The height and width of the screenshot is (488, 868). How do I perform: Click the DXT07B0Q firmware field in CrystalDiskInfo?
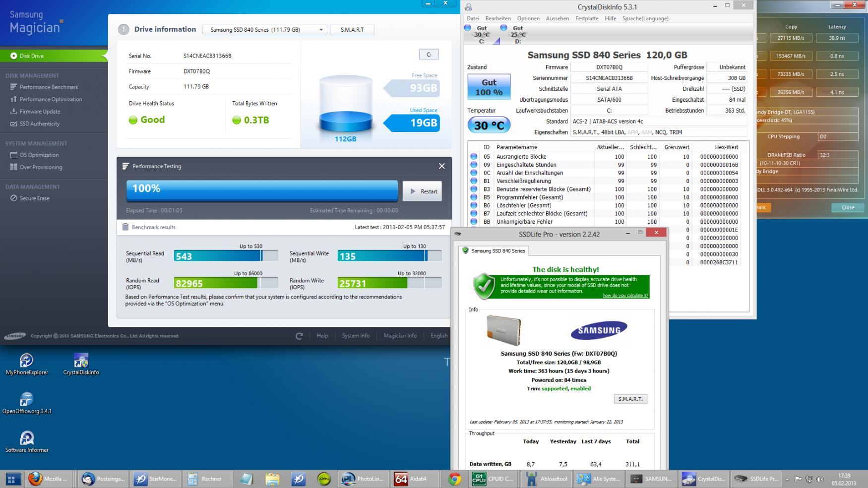(x=609, y=67)
